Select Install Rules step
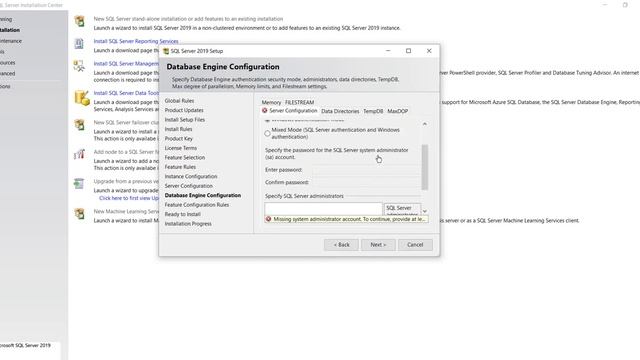640x360 pixels. pos(178,129)
